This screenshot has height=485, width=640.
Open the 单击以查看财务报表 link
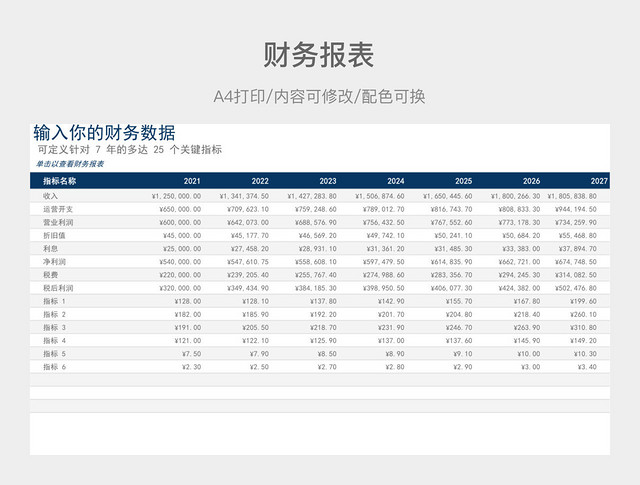(70, 164)
